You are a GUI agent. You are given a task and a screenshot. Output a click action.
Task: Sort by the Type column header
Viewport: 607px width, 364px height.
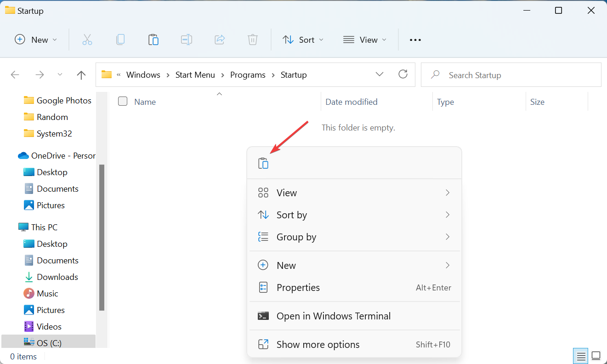[x=445, y=102]
